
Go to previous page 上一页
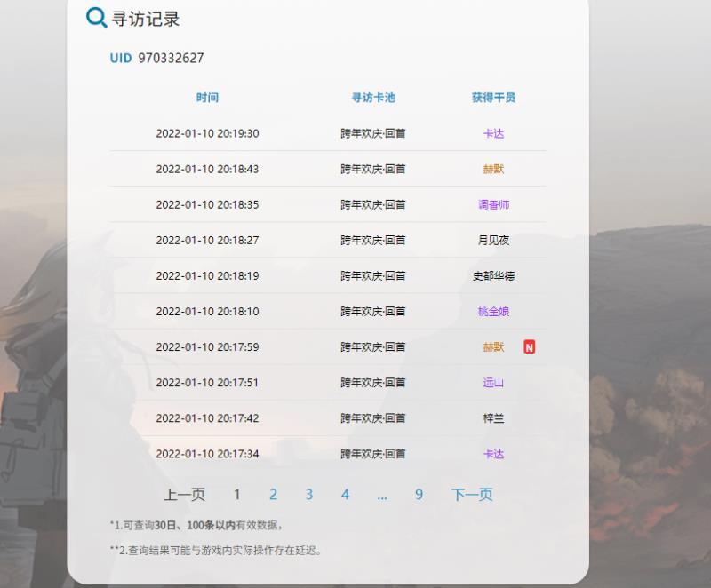[x=184, y=494]
